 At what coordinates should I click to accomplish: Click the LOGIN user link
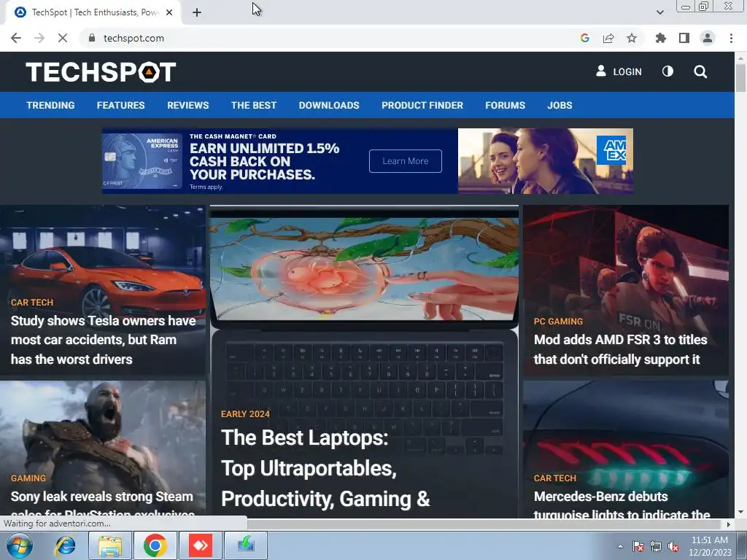click(619, 71)
